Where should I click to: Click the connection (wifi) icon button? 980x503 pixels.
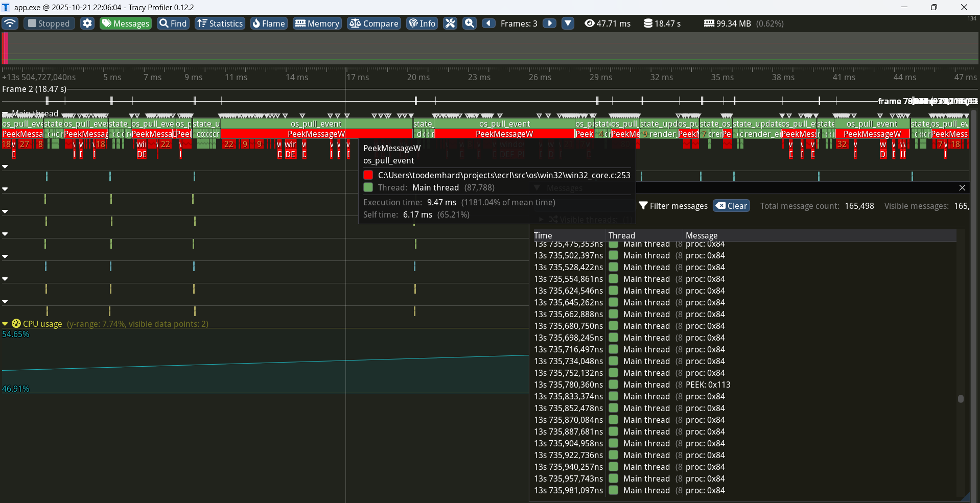coord(10,23)
